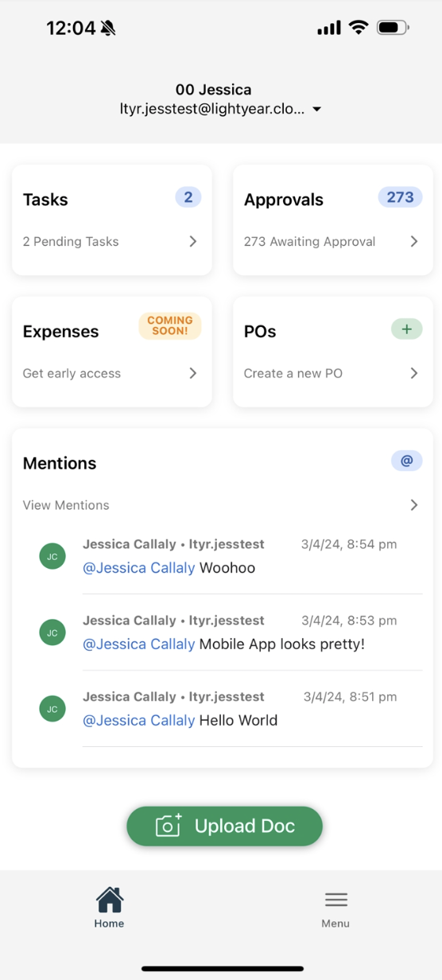Tap the Coming Soon badge on Expenses
This screenshot has height=980, width=442.
click(x=170, y=326)
